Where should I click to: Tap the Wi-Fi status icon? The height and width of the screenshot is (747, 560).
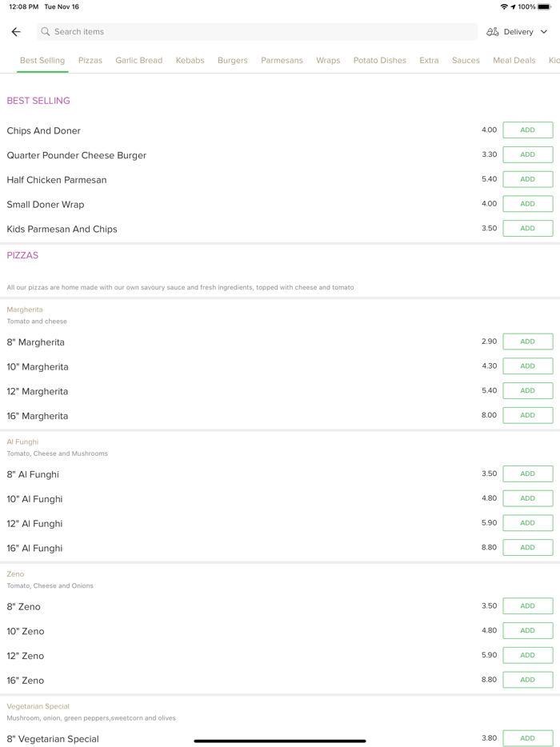[x=504, y=6]
